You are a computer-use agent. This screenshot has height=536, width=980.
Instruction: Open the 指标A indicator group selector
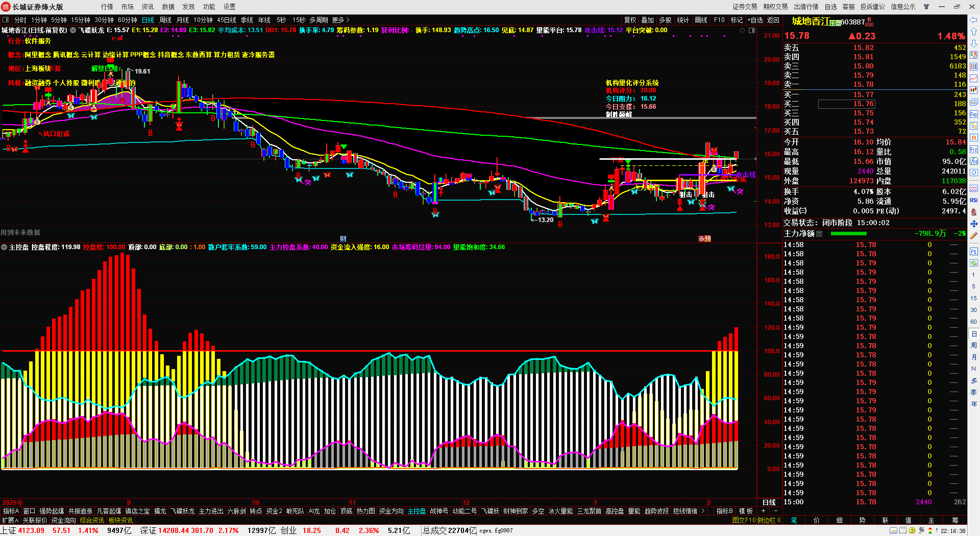(11, 511)
